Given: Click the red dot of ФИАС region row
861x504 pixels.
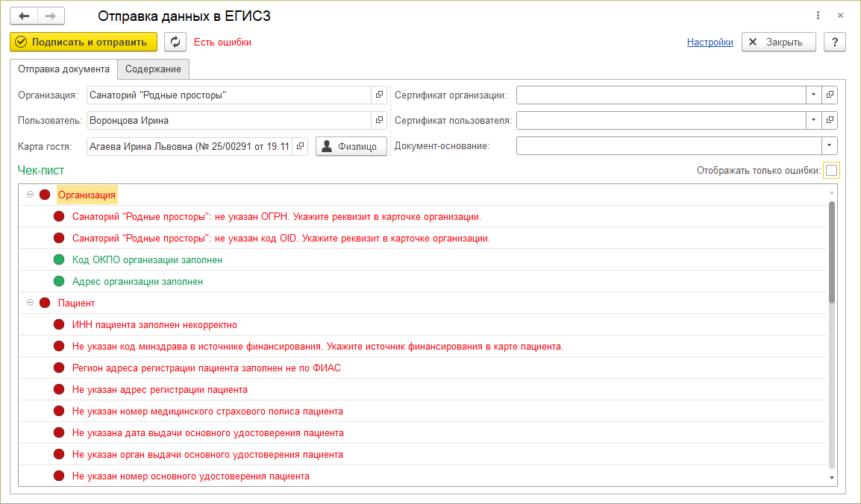Looking at the screenshot, I should tap(59, 368).
